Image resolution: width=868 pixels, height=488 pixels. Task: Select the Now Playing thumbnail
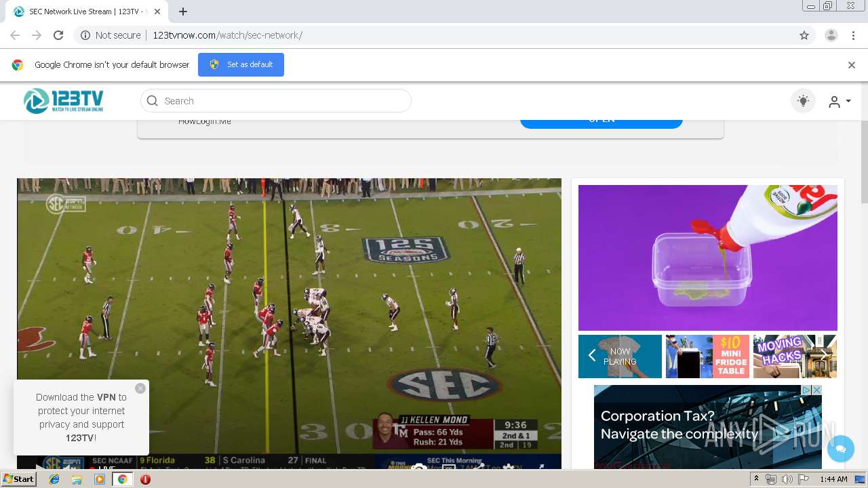[x=620, y=357]
